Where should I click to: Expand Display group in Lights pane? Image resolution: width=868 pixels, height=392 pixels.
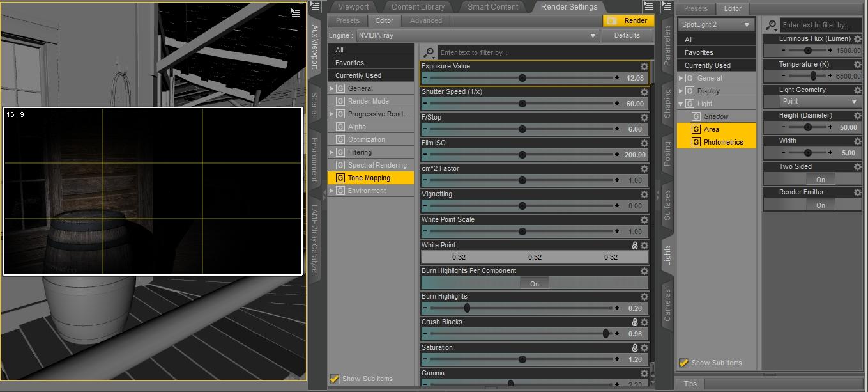coord(681,91)
